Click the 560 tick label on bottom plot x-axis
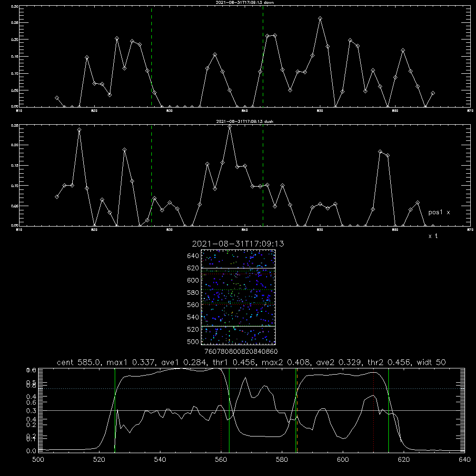Image resolution: width=476 pixels, height=476 pixels. [x=221, y=460]
